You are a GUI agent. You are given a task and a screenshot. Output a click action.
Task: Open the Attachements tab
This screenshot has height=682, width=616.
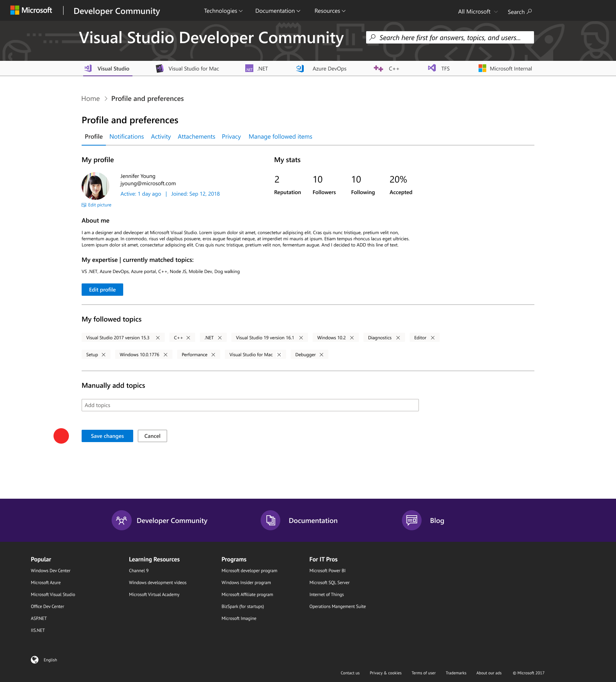pyautogui.click(x=196, y=137)
